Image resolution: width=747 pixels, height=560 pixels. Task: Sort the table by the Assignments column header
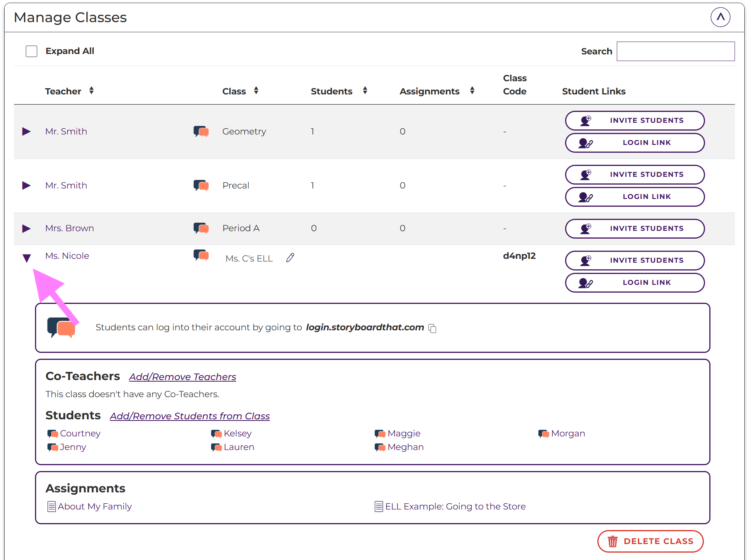click(472, 91)
